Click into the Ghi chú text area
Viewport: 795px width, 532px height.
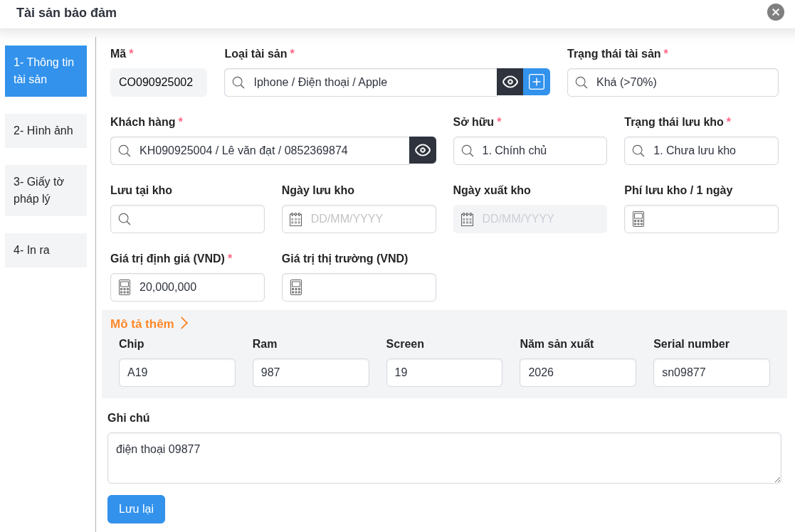click(444, 458)
